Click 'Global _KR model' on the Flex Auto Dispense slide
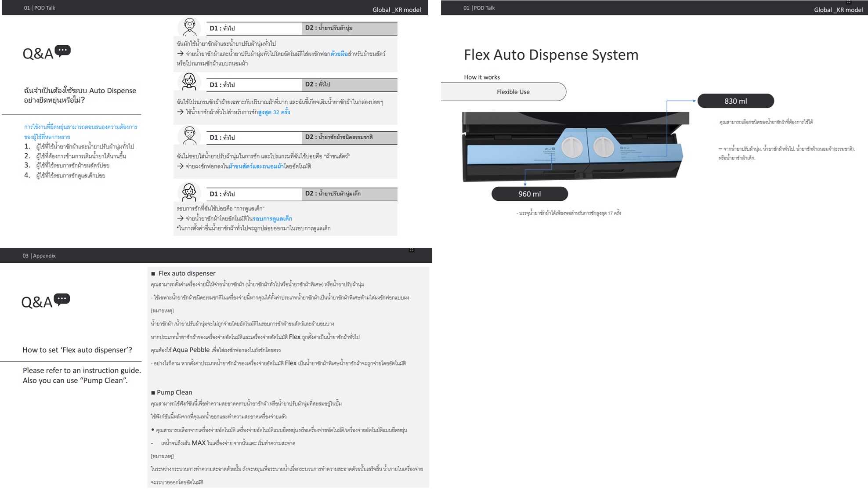This screenshot has width=868, height=489. click(x=838, y=10)
